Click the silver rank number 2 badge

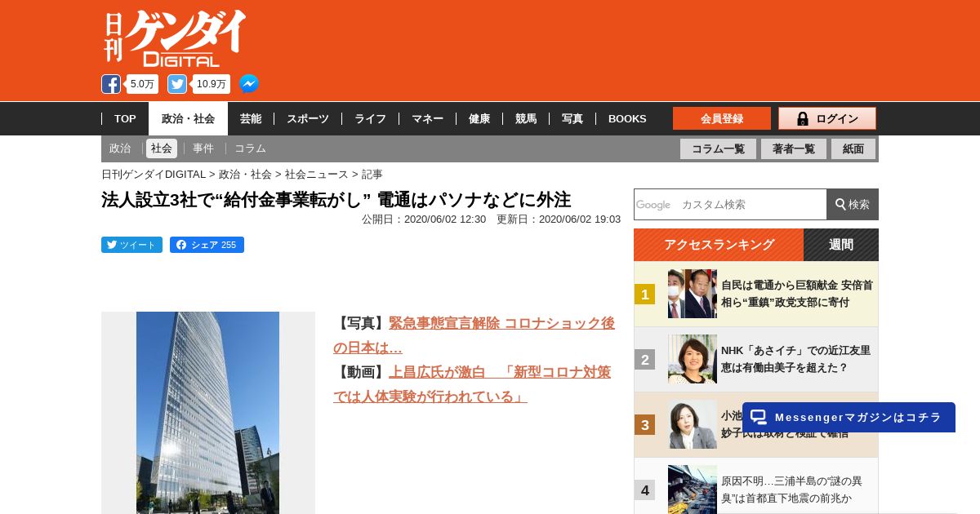645,360
